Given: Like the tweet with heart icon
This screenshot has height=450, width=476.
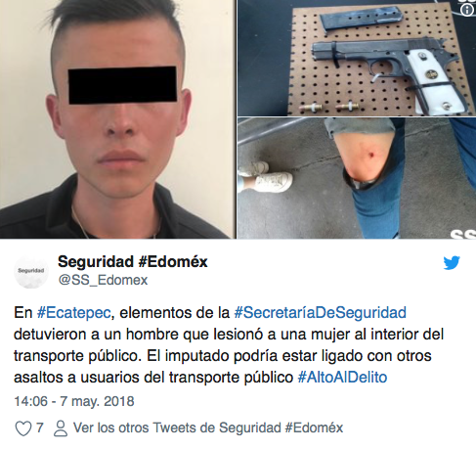Looking at the screenshot, I should (x=23, y=428).
